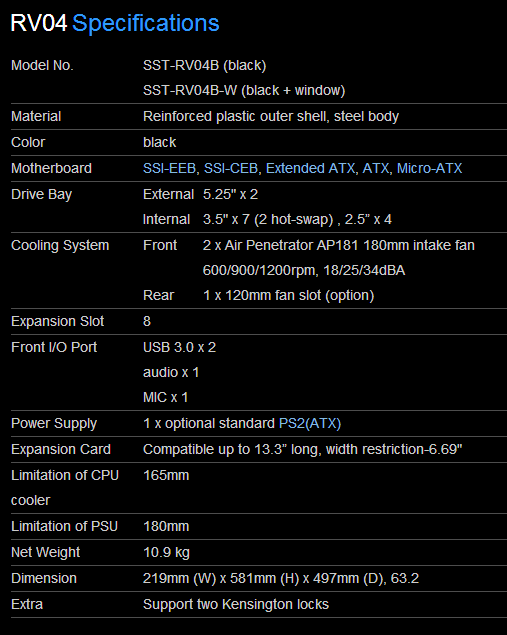This screenshot has width=507, height=635.
Task: Click the SSI-EEB motherboard link
Action: coord(169,168)
